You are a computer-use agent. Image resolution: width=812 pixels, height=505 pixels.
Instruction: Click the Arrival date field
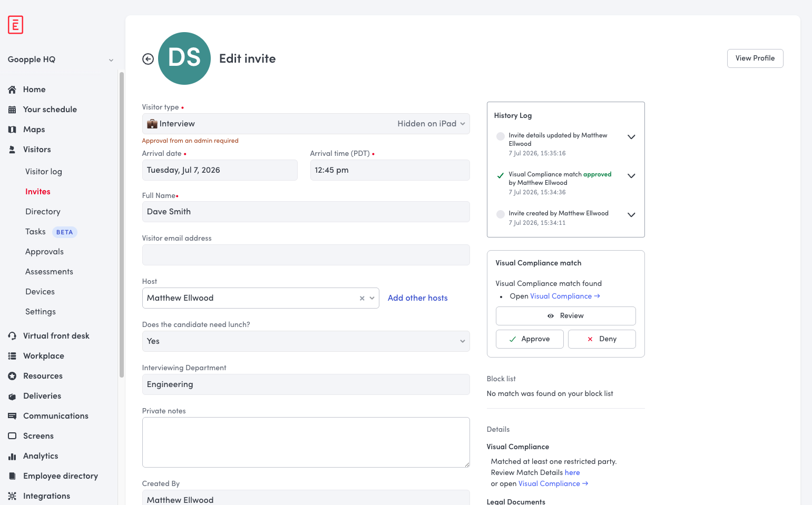(x=220, y=170)
